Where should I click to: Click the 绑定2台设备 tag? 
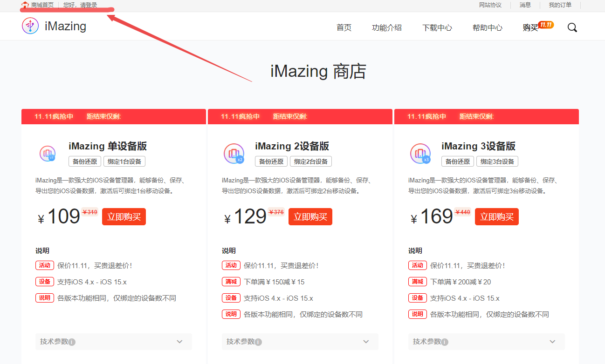pyautogui.click(x=311, y=162)
